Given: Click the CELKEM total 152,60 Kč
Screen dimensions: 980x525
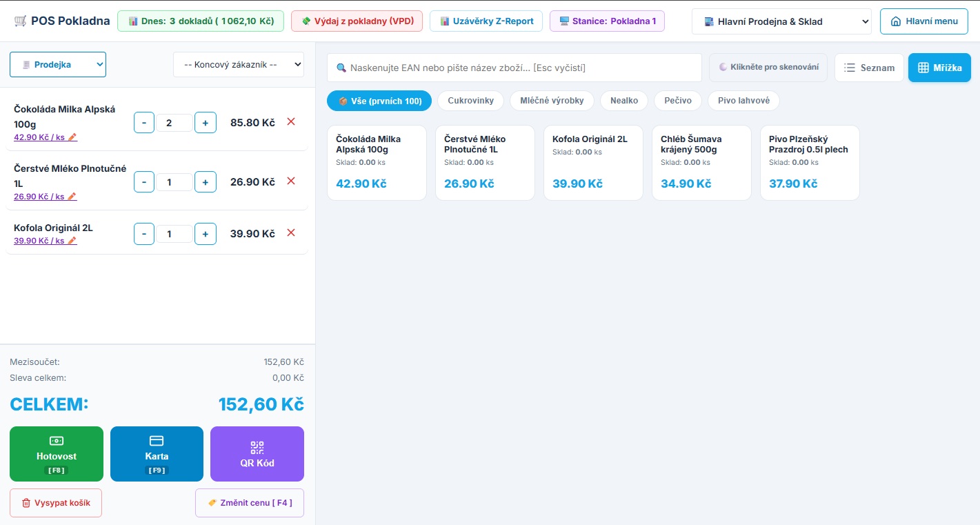Looking at the screenshot, I should click(261, 404).
